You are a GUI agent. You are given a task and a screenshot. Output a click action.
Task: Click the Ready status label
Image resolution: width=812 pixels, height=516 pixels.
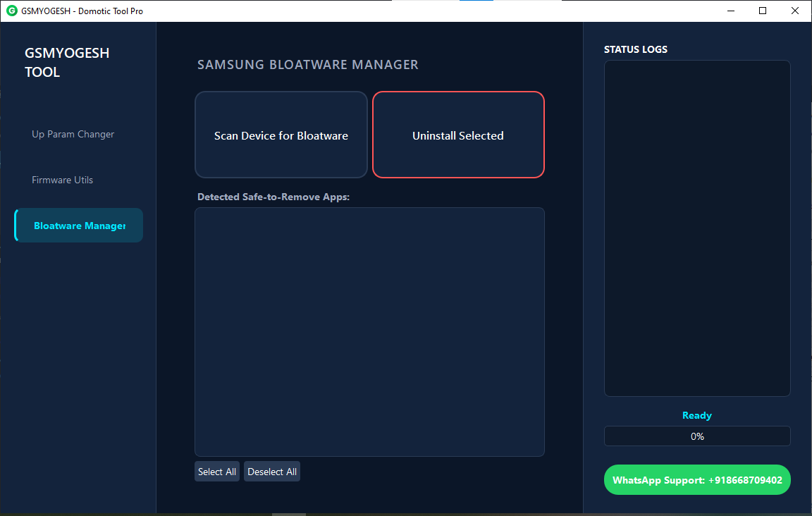coord(697,416)
